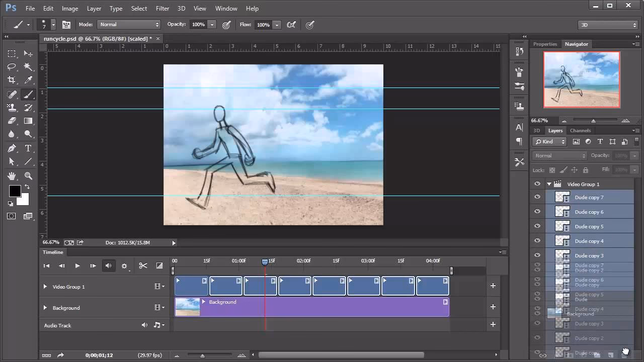Screen dimensions: 644x362
Task: Select the Crop tool
Action: point(11,80)
